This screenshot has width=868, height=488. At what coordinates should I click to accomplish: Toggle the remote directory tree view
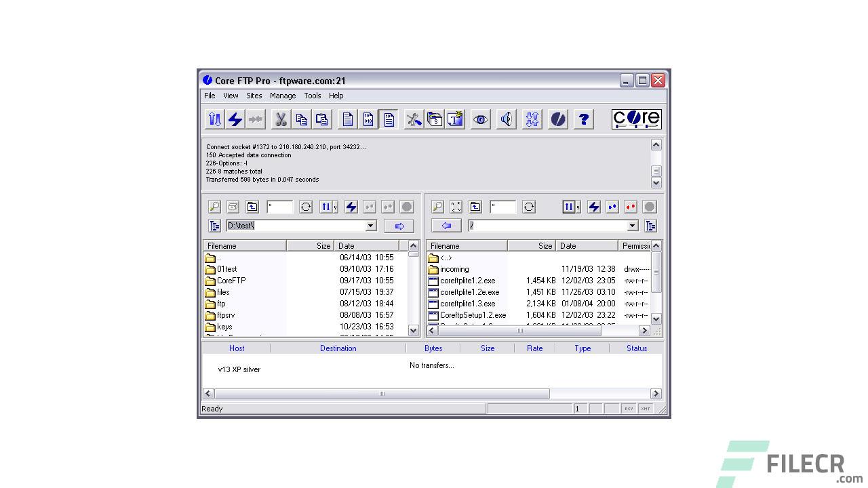coord(651,226)
